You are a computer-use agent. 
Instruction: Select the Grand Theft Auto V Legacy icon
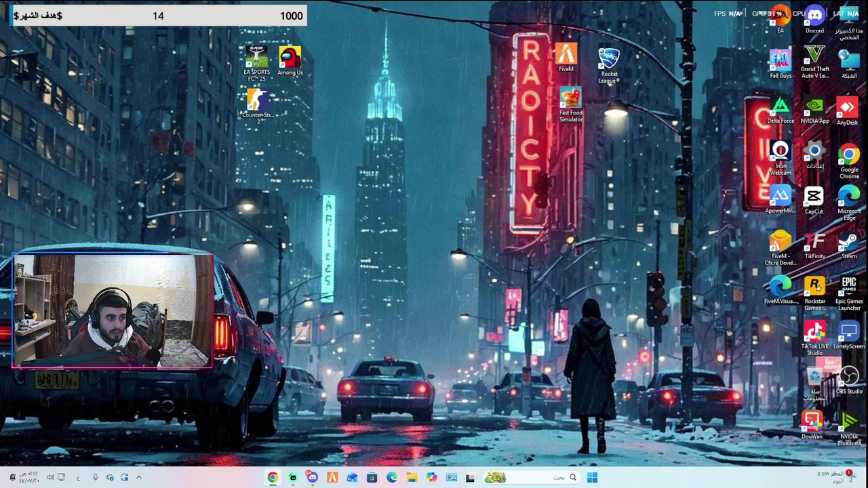814,62
